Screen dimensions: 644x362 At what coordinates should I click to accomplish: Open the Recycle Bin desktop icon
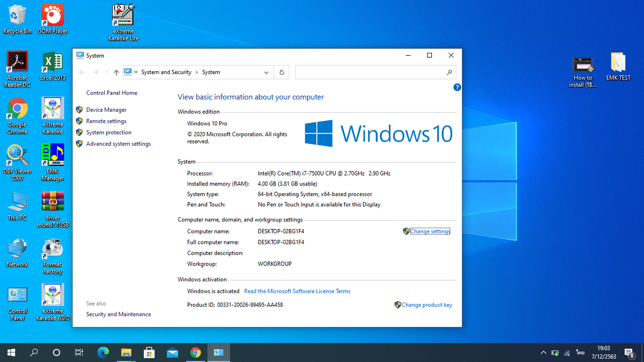pyautogui.click(x=17, y=20)
